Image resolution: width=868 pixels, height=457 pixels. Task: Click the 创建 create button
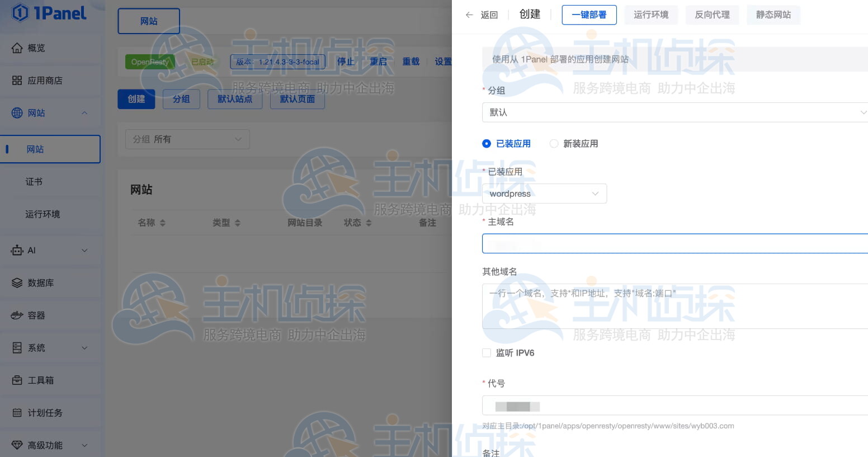click(136, 99)
